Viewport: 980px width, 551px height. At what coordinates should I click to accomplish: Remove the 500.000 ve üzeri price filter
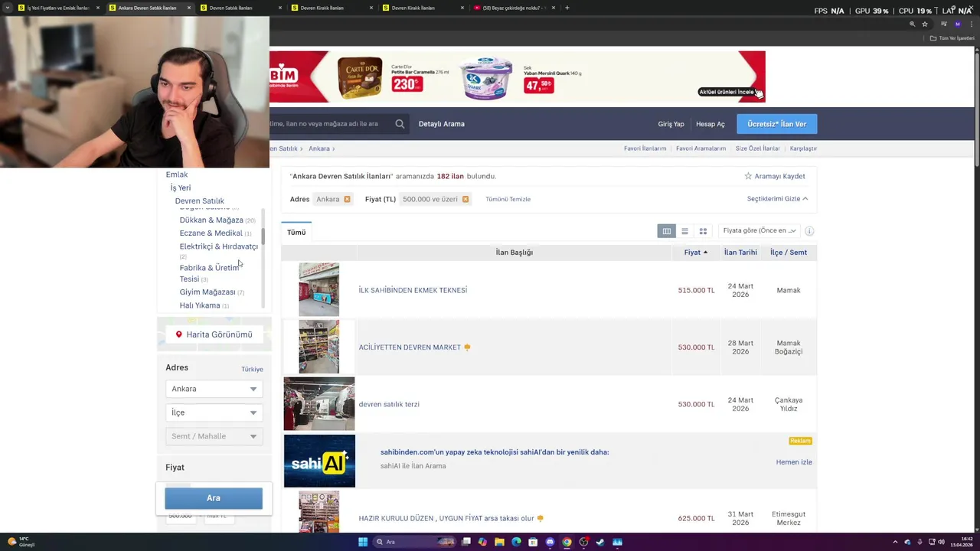click(465, 199)
